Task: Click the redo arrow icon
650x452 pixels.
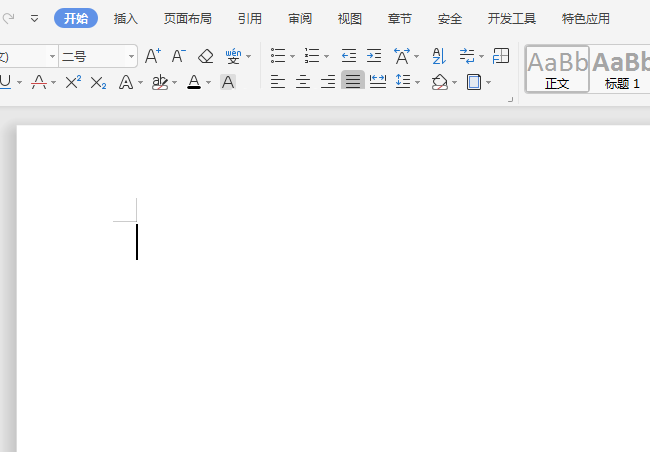Action: [x=8, y=18]
